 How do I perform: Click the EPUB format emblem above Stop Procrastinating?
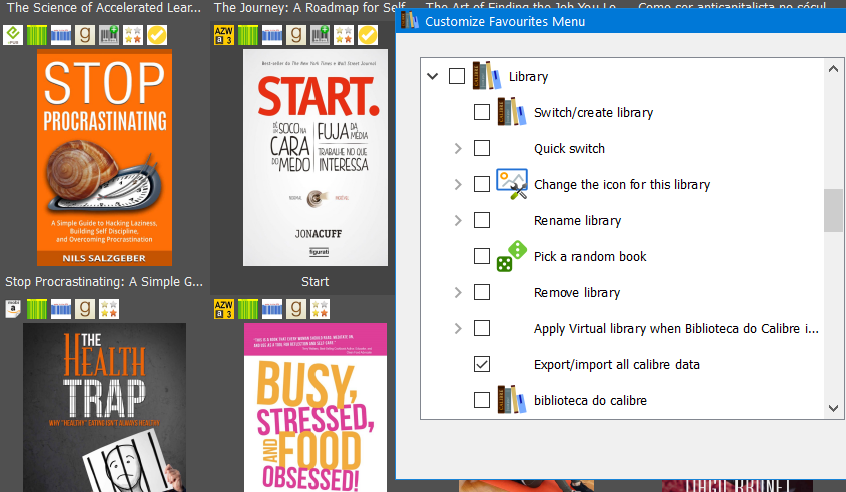point(13,35)
